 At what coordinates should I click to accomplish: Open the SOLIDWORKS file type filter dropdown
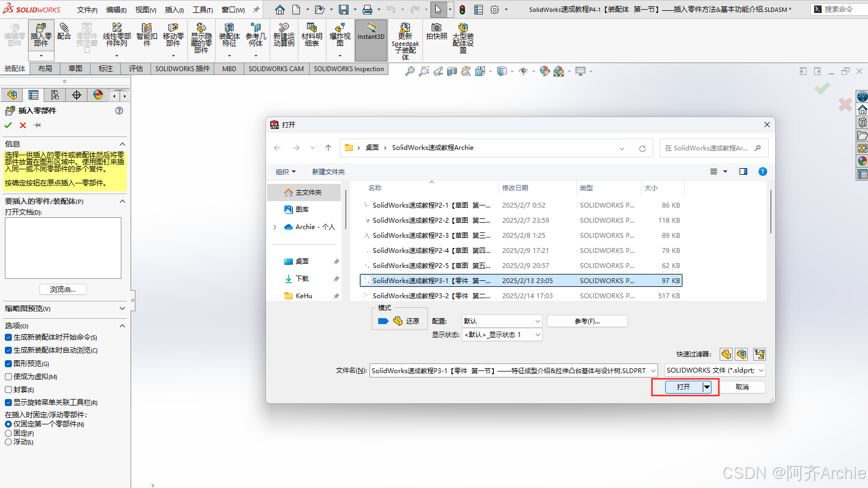click(x=715, y=370)
